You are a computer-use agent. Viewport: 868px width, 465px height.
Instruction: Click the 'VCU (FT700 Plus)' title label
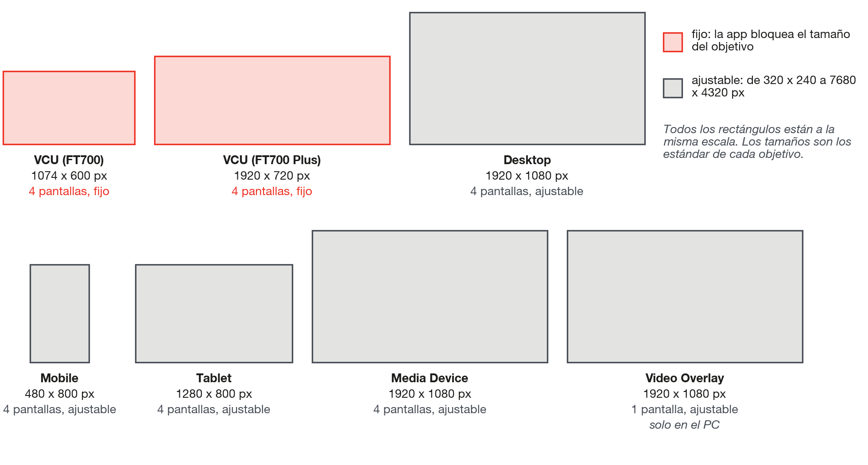[272, 160]
